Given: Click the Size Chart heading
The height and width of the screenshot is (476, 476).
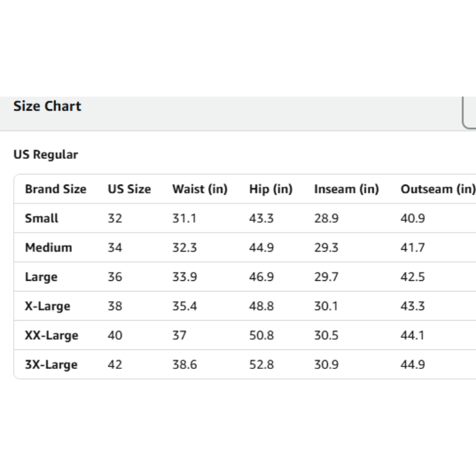Looking at the screenshot, I should tap(47, 107).
